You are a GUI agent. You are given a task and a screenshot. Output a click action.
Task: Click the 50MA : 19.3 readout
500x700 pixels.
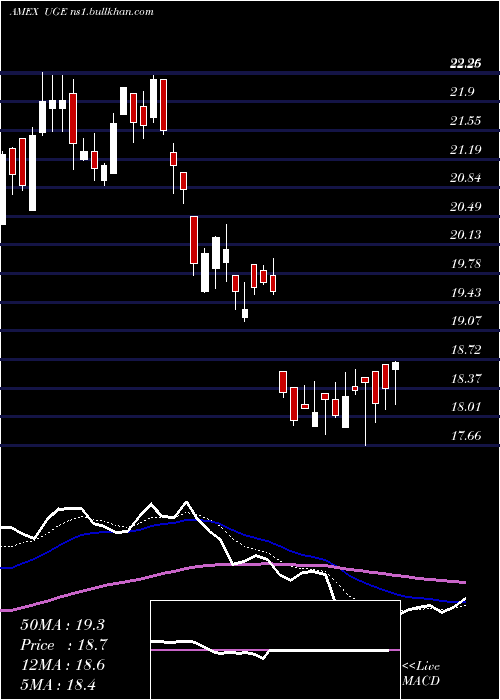pos(63,625)
